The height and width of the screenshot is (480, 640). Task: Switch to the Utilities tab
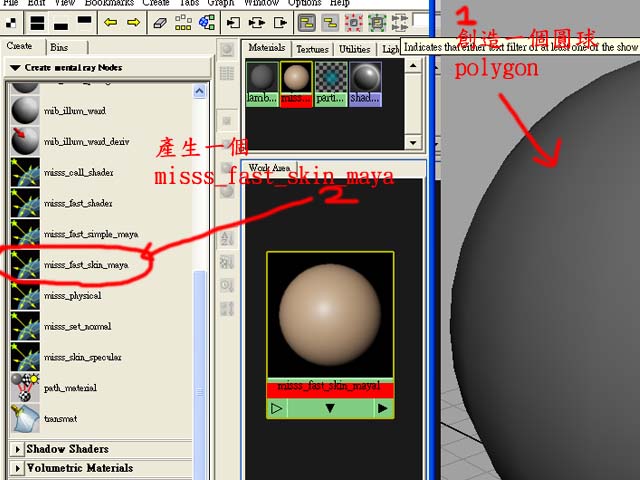pos(354,49)
